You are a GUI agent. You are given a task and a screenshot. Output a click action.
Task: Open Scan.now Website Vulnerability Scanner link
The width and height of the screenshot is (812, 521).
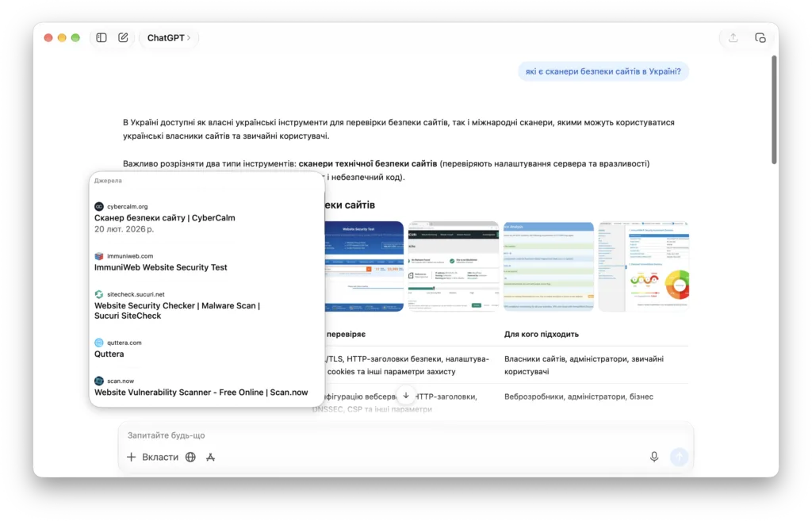tap(201, 393)
